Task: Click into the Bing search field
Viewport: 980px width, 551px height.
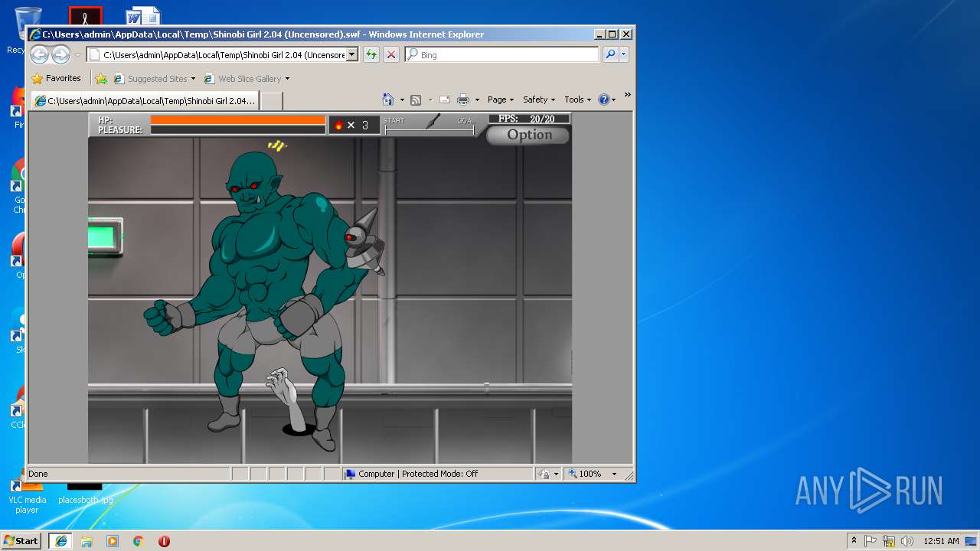Action: tap(501, 54)
